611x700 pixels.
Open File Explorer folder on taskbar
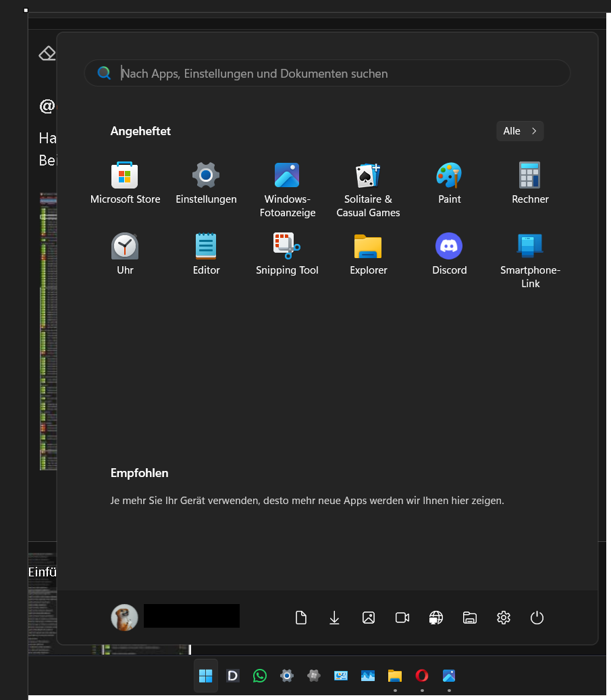[x=395, y=676]
